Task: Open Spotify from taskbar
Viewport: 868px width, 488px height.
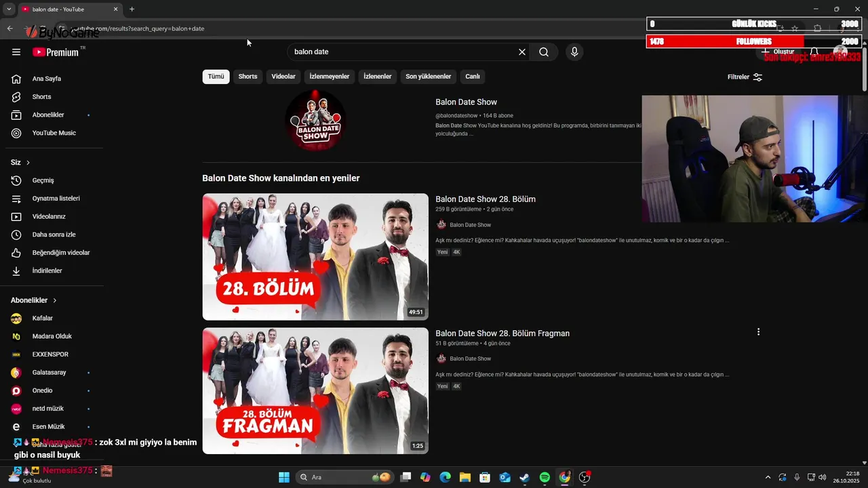Action: (545, 477)
